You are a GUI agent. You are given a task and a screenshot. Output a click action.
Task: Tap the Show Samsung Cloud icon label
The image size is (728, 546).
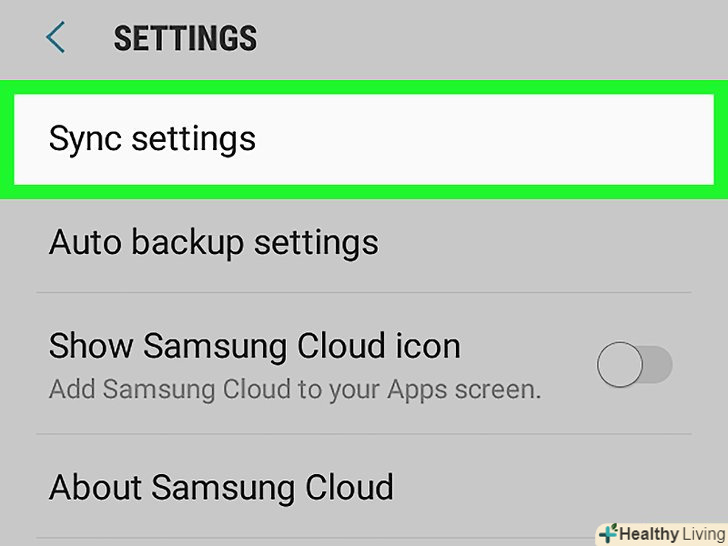(254, 346)
